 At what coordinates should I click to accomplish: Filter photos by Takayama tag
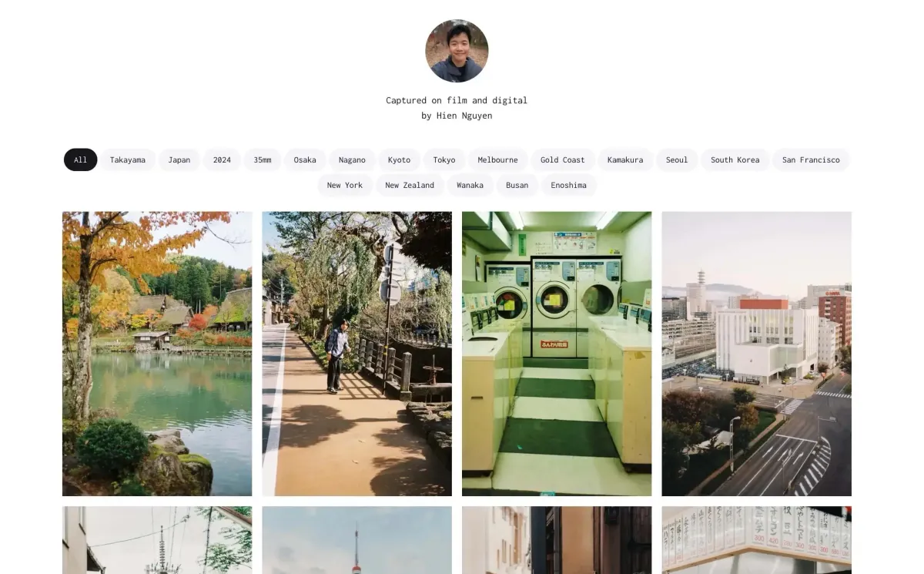(128, 159)
